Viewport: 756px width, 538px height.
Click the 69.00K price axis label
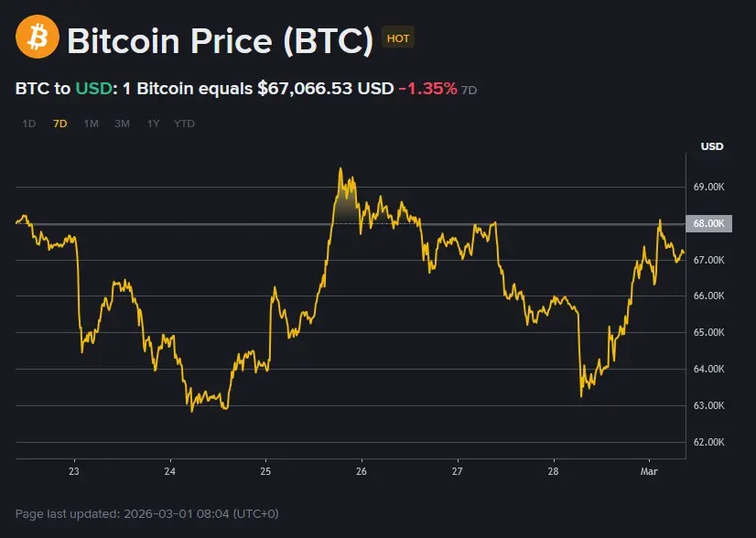coord(708,188)
